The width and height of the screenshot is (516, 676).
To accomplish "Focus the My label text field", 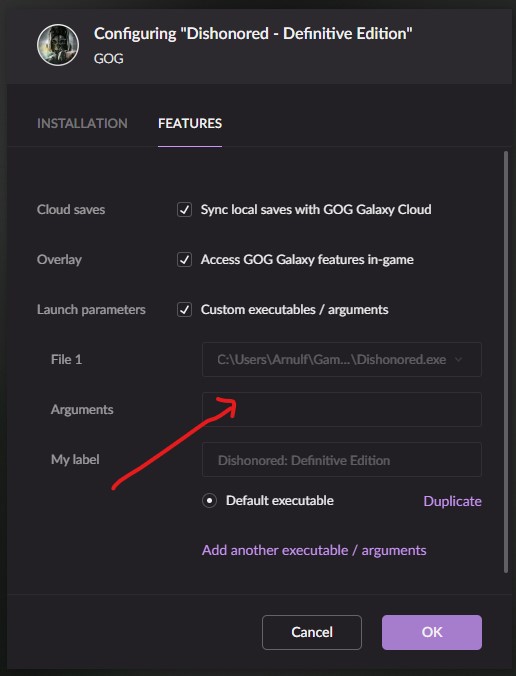I will coord(342,460).
